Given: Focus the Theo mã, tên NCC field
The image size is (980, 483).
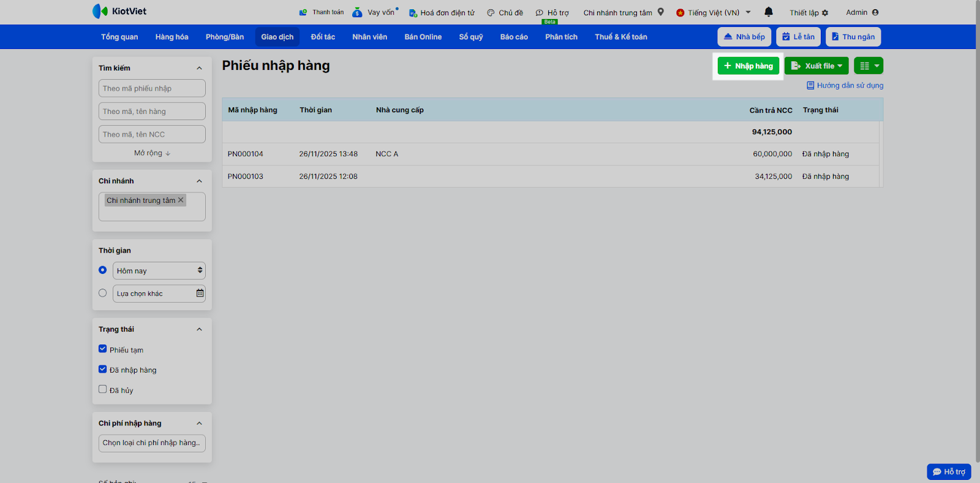Looking at the screenshot, I should [152, 134].
